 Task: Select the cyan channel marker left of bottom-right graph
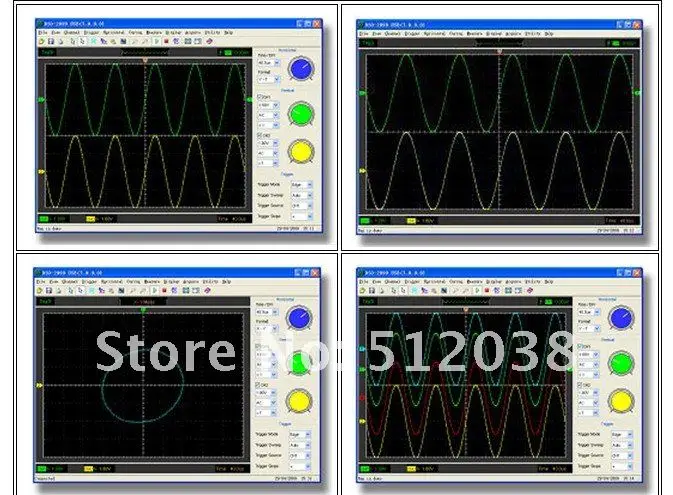tap(362, 349)
